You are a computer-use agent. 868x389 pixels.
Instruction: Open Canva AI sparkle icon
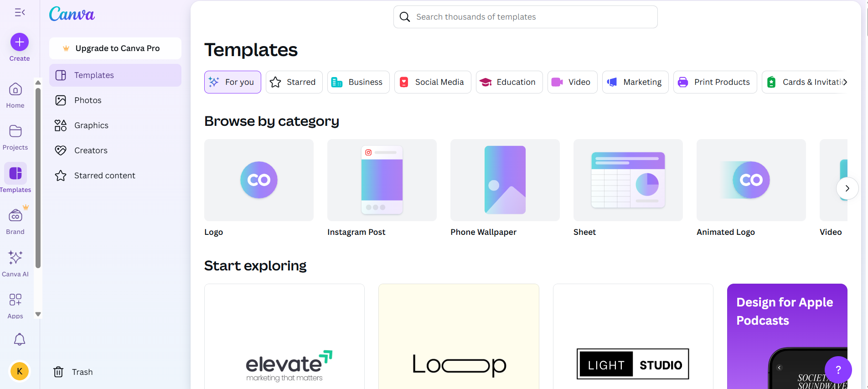[15, 258]
